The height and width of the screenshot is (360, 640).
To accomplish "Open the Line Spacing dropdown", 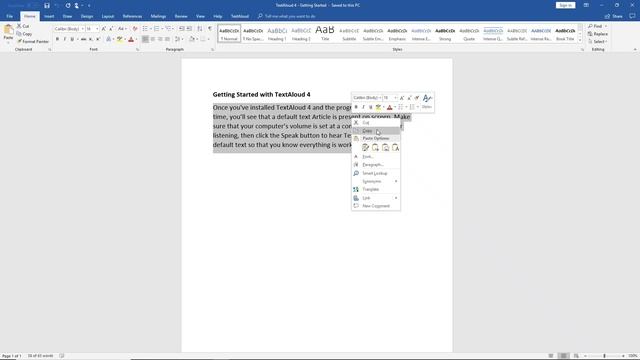I will (178, 39).
